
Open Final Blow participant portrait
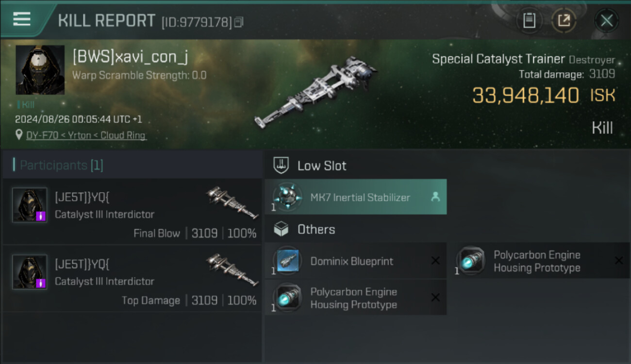coord(30,205)
